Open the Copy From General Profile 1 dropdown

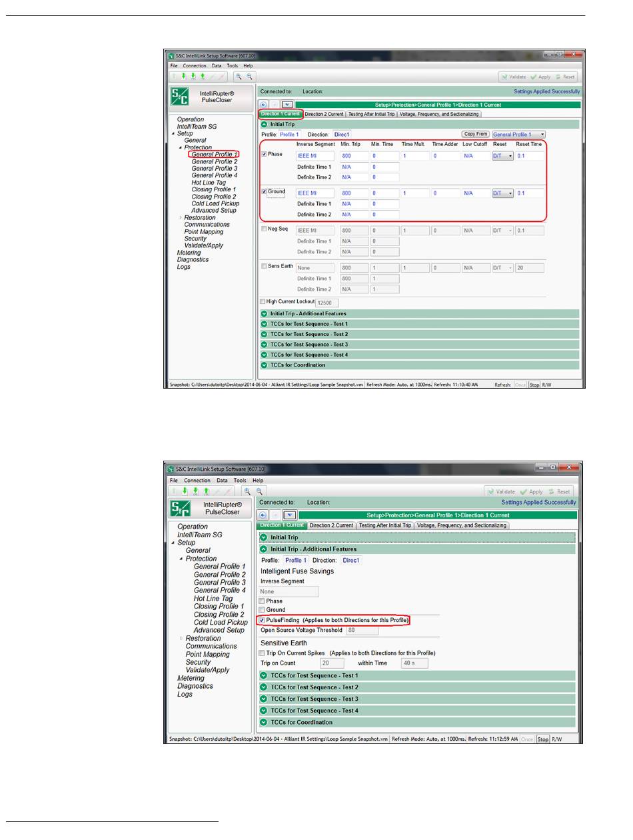tap(518, 135)
